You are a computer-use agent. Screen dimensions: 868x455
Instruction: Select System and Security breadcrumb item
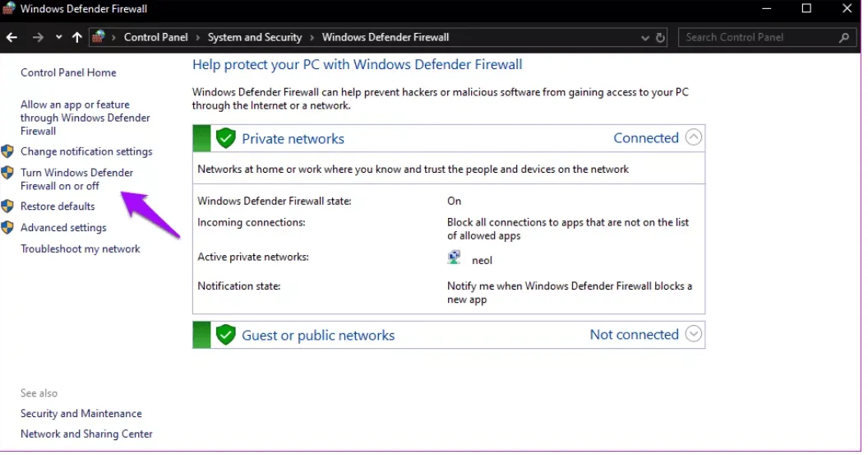coord(255,38)
